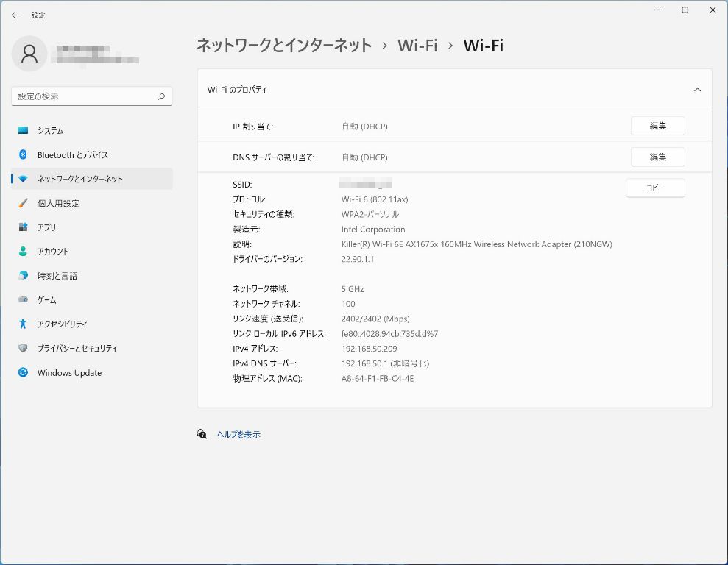Edit the DNS server assignment
Image resolution: width=728 pixels, height=565 pixels.
657,157
